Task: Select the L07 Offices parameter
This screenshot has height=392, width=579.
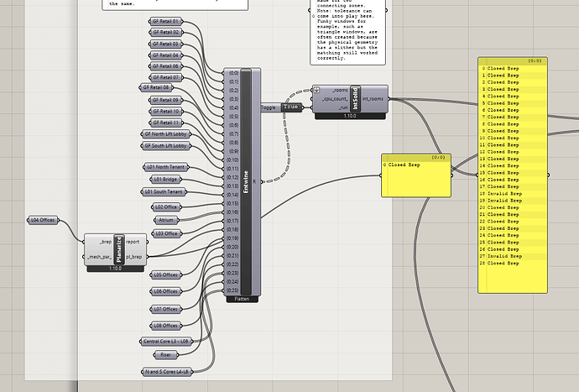Action: (166, 309)
